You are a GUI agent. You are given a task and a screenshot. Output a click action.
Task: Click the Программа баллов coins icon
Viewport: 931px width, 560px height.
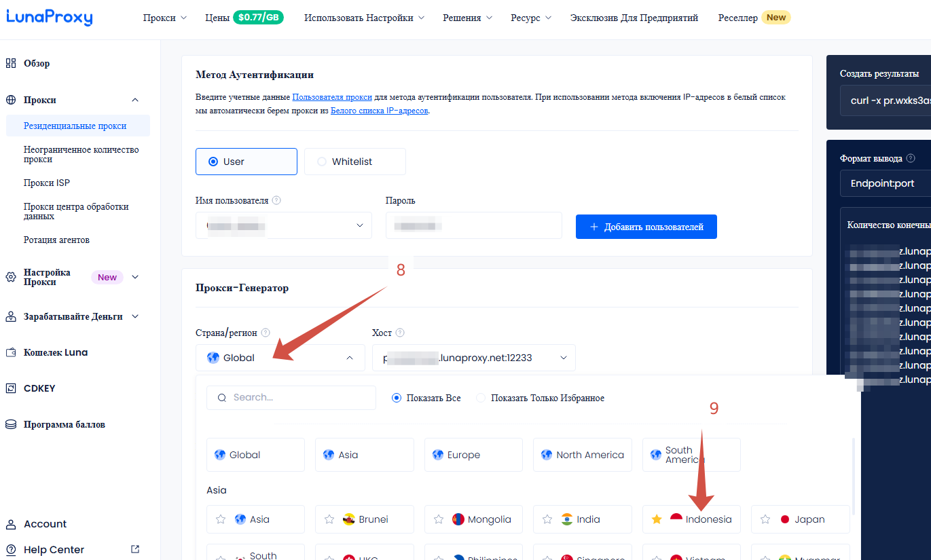[11, 425]
